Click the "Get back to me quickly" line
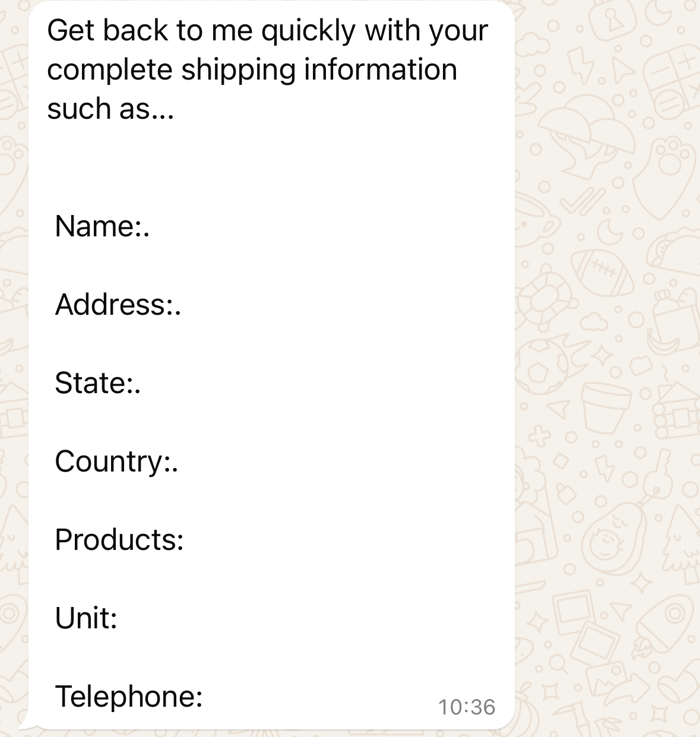 [267, 31]
